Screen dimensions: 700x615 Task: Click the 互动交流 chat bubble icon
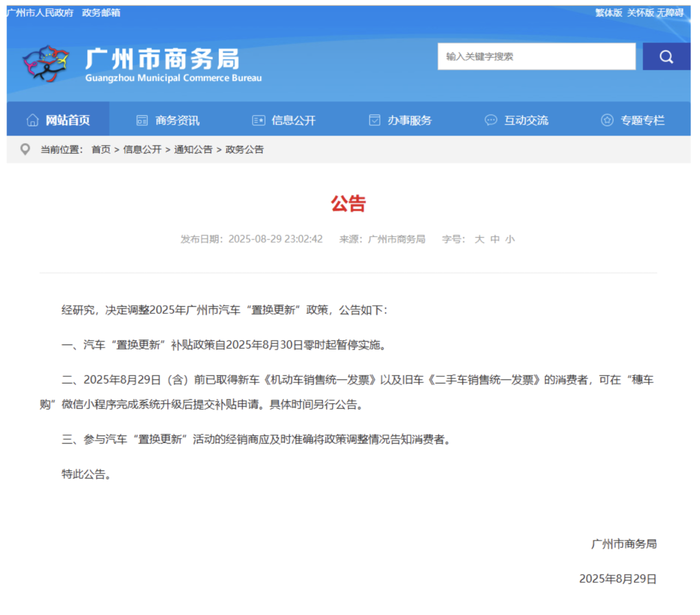coord(491,121)
